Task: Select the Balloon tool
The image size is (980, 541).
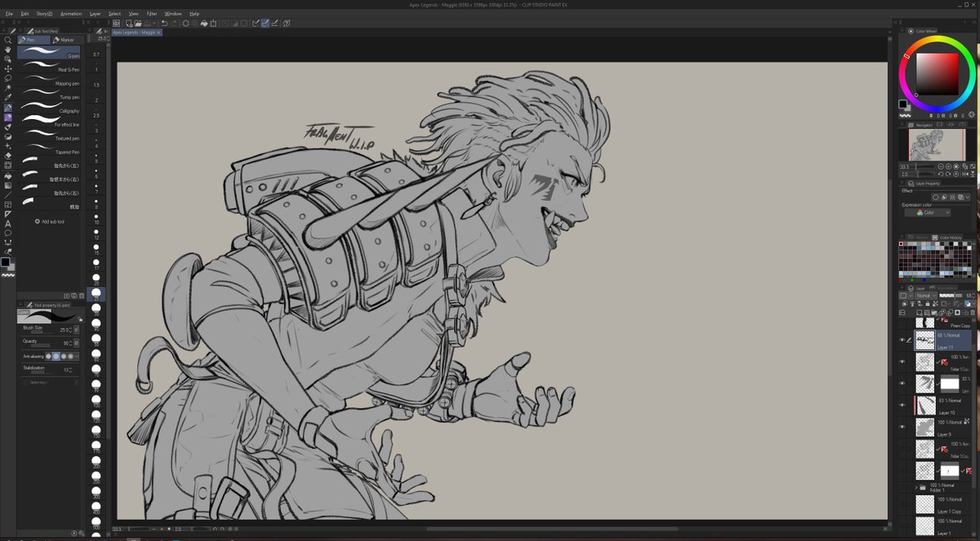Action: tap(8, 233)
